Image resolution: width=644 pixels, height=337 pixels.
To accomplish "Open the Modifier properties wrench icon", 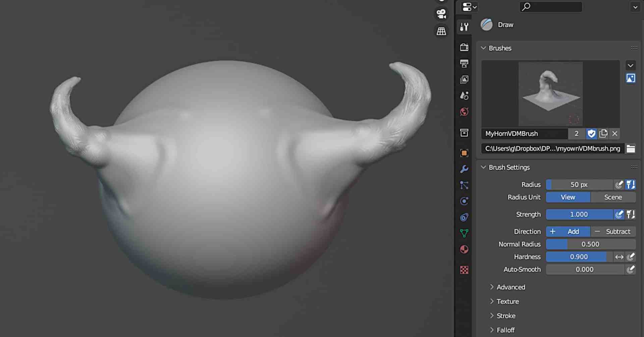I will point(464,170).
